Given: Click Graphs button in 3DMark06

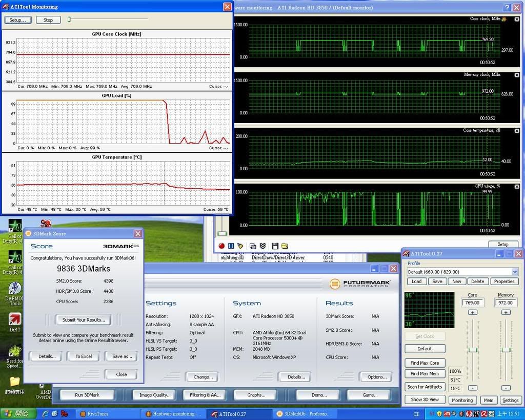Looking at the screenshot, I should click(256, 395).
